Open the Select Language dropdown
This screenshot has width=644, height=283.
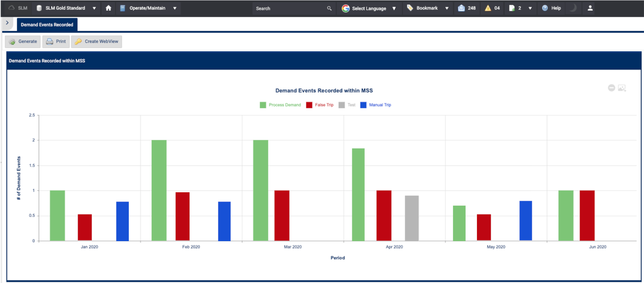(x=369, y=8)
